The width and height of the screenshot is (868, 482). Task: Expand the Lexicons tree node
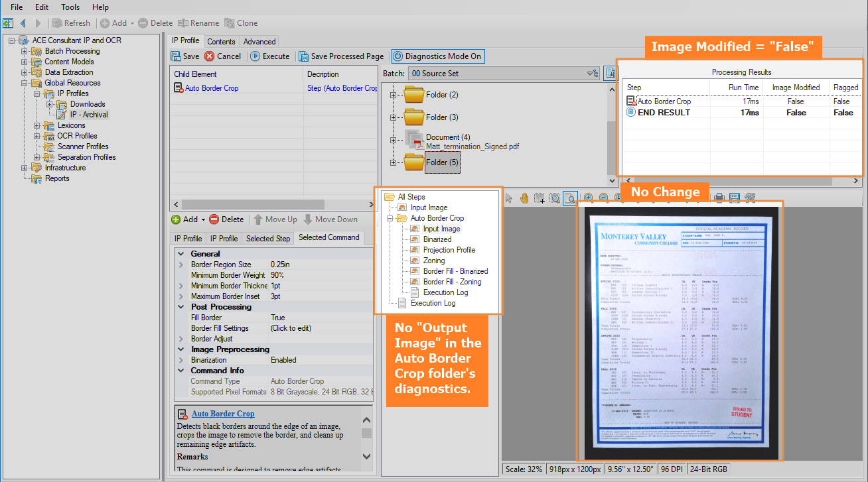(x=36, y=125)
